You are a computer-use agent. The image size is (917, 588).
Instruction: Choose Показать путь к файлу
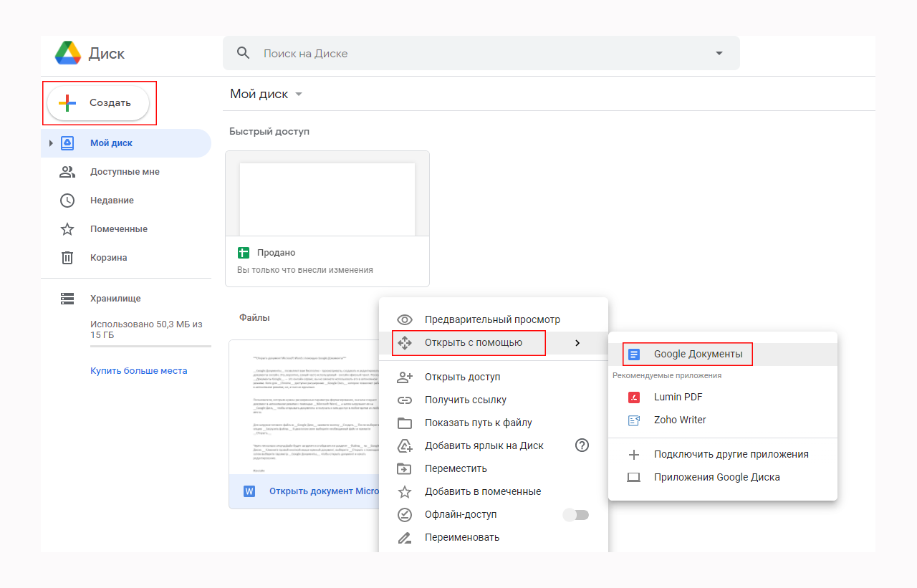pyautogui.click(x=493, y=423)
